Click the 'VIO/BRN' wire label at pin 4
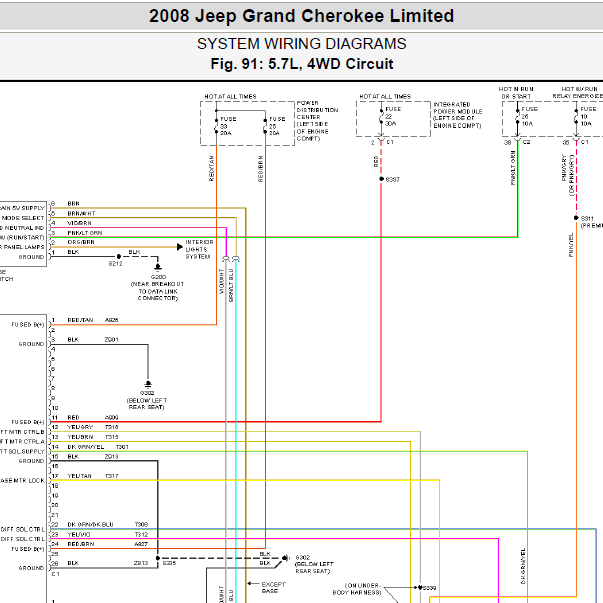This screenshot has width=603, height=603. [79, 223]
